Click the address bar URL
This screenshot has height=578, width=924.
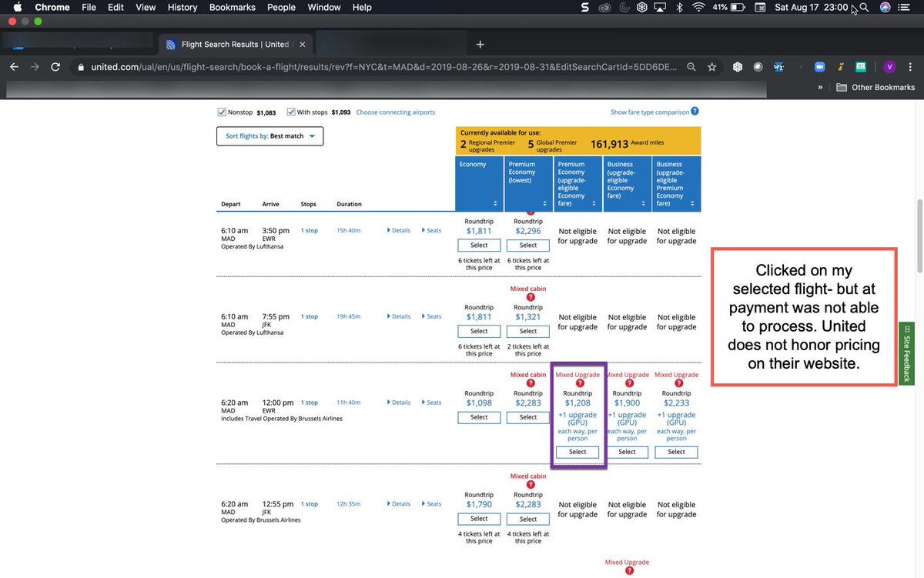pos(383,67)
